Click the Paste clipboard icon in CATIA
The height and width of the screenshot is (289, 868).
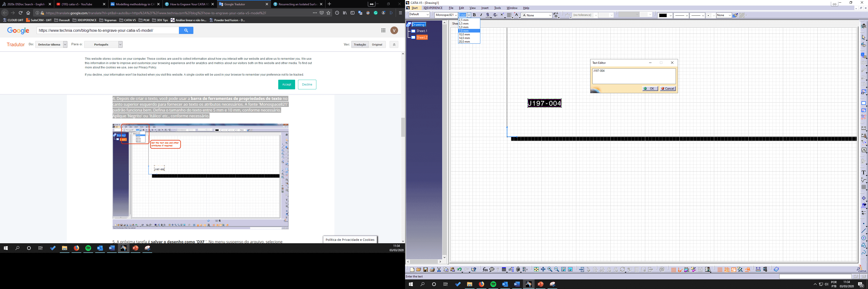pos(453,269)
